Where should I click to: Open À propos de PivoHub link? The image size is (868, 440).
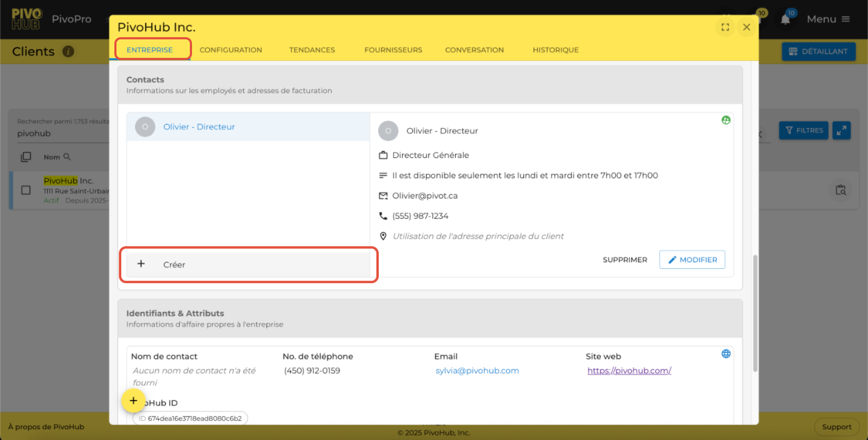46,427
